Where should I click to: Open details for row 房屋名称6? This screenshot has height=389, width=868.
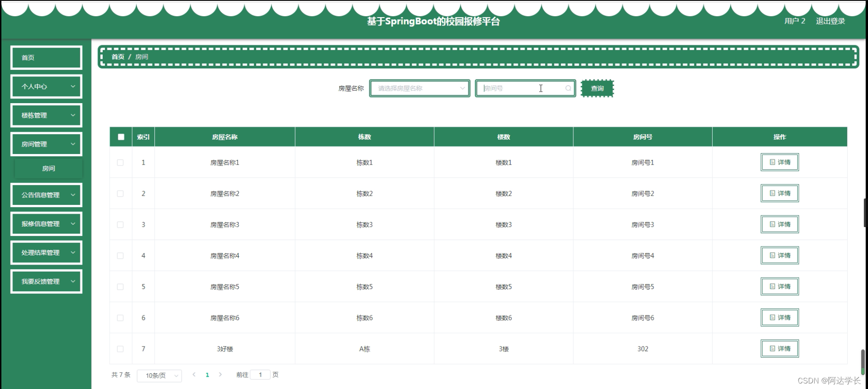(x=780, y=317)
